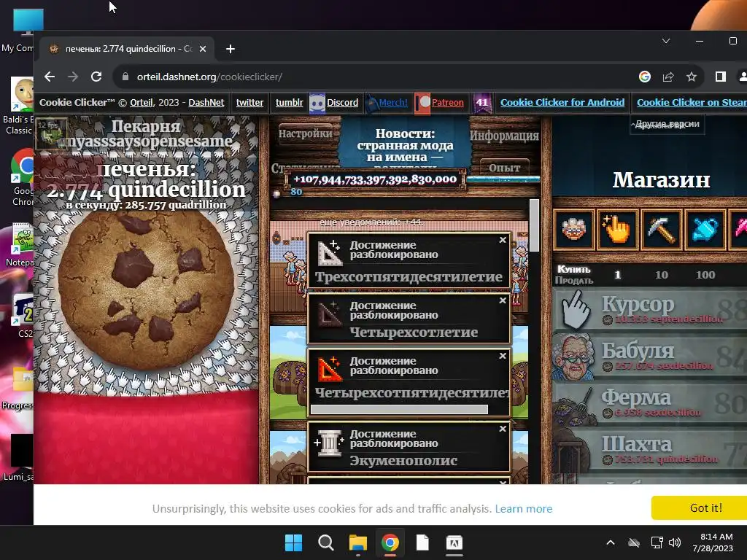Buy the glowing cursor hand upgrade
747x560 pixels.
pyautogui.click(x=616, y=230)
